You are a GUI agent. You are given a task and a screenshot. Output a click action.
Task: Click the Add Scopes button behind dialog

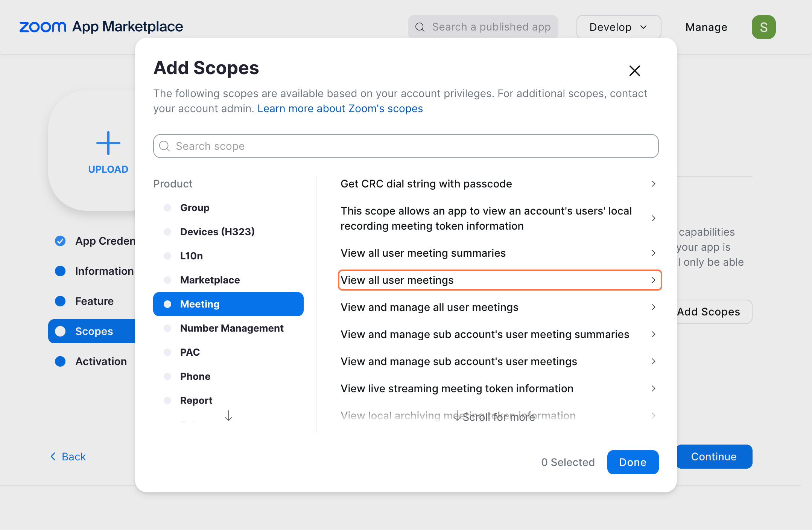pos(714,312)
